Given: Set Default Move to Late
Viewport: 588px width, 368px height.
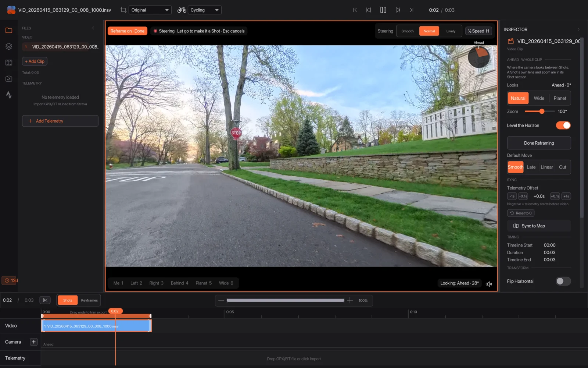Looking at the screenshot, I should (x=531, y=167).
